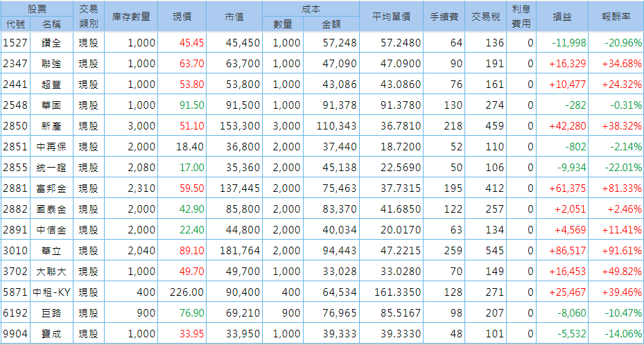Click profit value +61,375
The width and height of the screenshot is (644, 345).
pos(568,188)
